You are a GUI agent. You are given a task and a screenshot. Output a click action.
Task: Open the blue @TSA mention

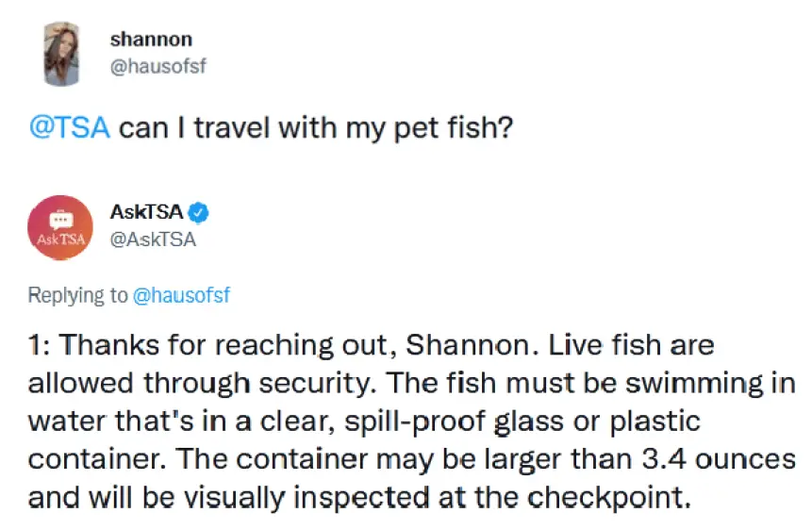[x=70, y=127]
